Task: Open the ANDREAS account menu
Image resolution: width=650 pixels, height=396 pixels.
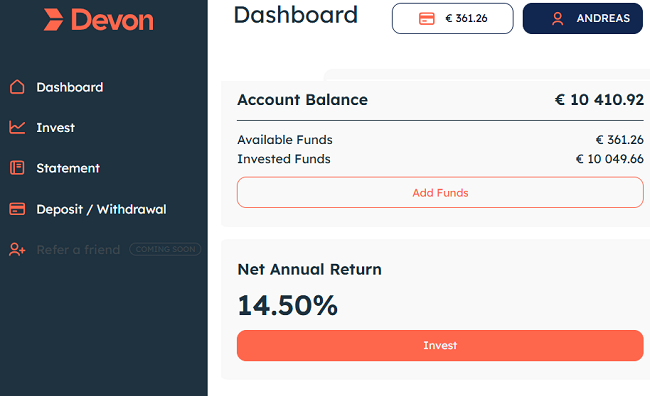Action: [582, 19]
